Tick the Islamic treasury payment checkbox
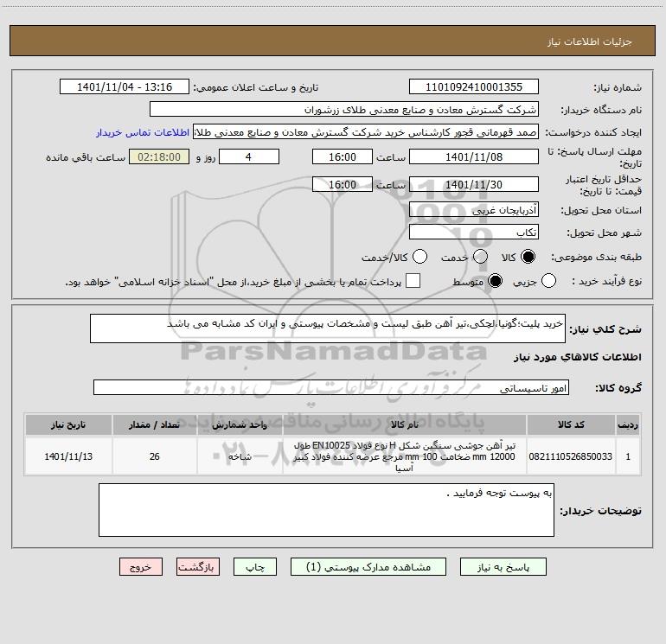The width and height of the screenshot is (666, 644). (413, 281)
